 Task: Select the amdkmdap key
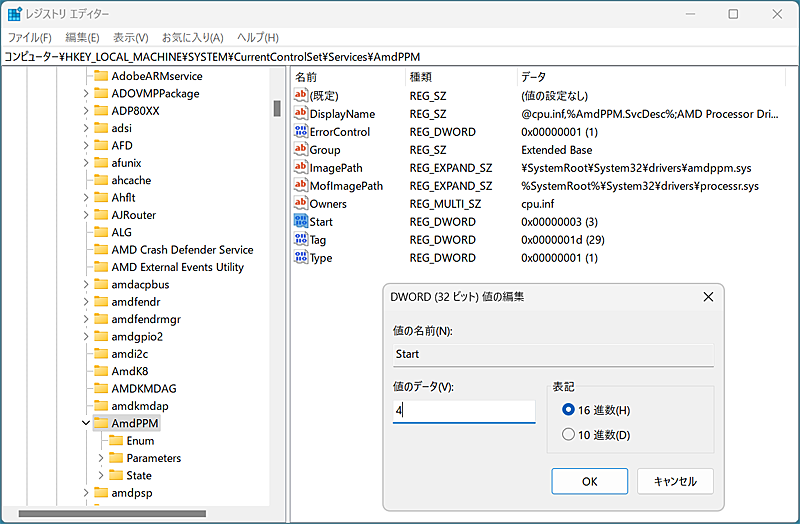click(x=140, y=406)
